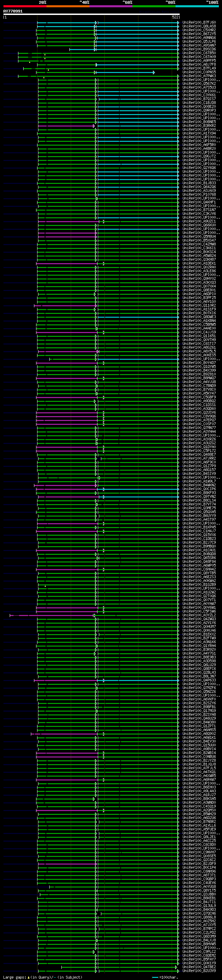Open hit UniRef100_B9SCD6

199,49
